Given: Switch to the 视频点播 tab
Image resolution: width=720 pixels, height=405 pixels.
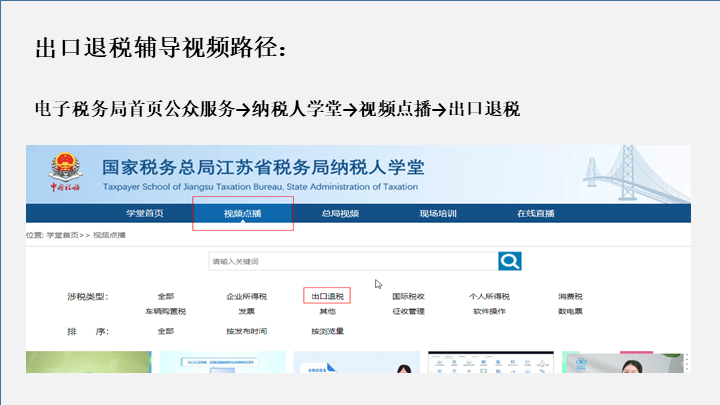Looking at the screenshot, I should 242,214.
